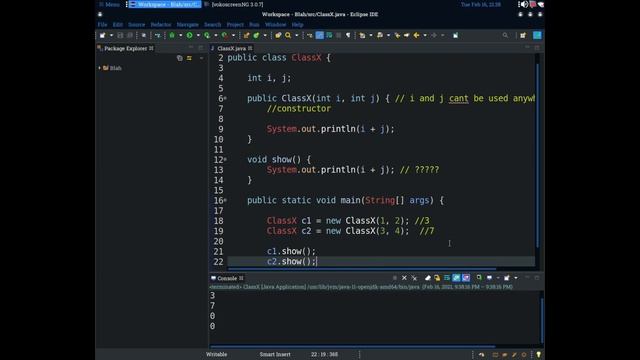640x360 pixels.
Task: Open the New Console View dropdown arrow
Action: (516, 278)
